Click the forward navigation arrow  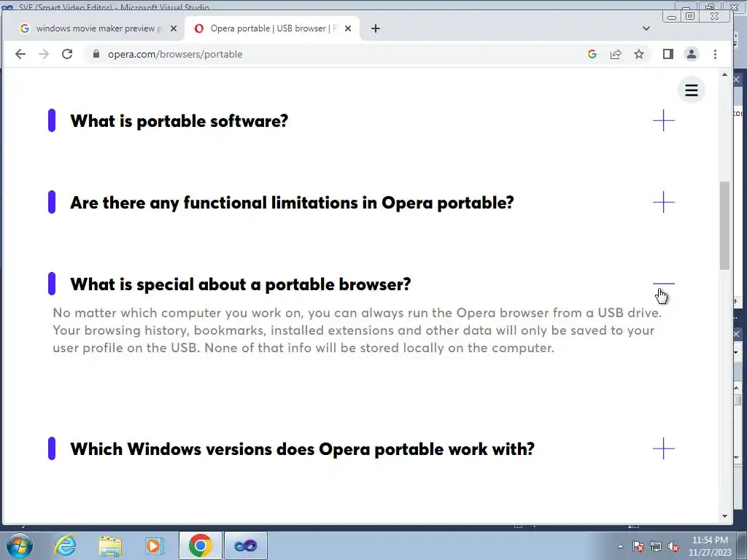click(44, 54)
